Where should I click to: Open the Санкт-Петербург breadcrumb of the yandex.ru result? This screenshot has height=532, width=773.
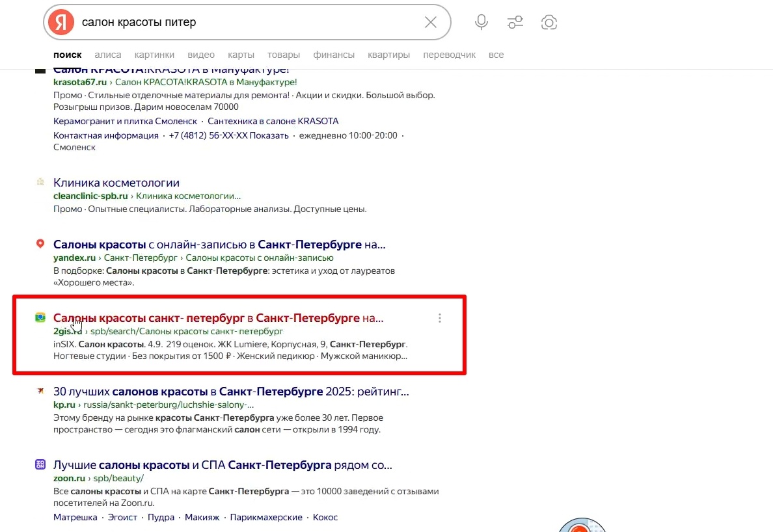[141, 258]
